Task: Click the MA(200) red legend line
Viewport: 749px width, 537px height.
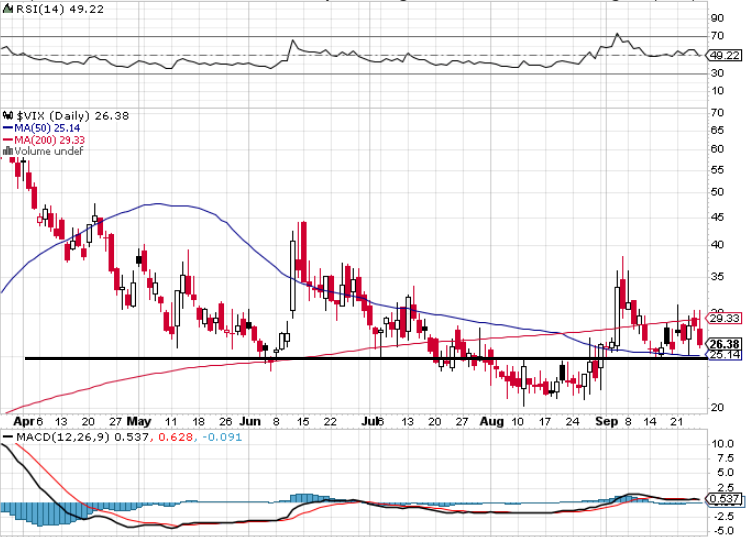Action: click(8, 140)
